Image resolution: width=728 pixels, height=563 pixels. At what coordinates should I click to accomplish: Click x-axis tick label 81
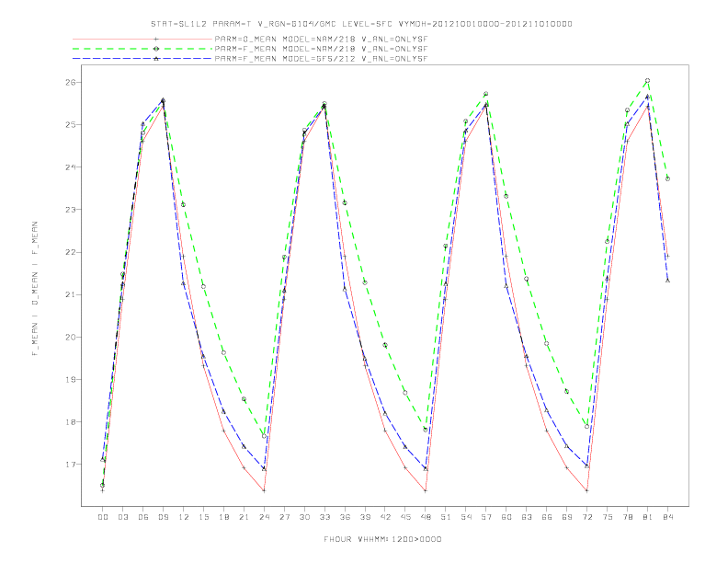click(x=648, y=517)
